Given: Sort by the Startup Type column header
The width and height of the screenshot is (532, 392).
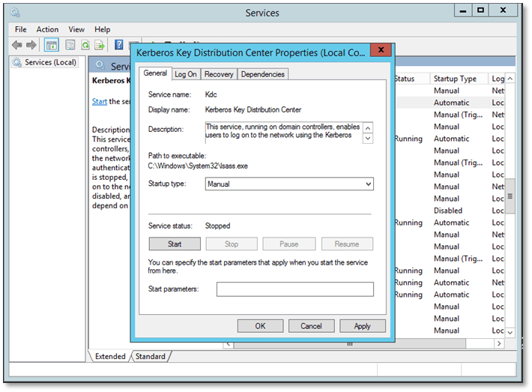Looking at the screenshot, I should (455, 79).
